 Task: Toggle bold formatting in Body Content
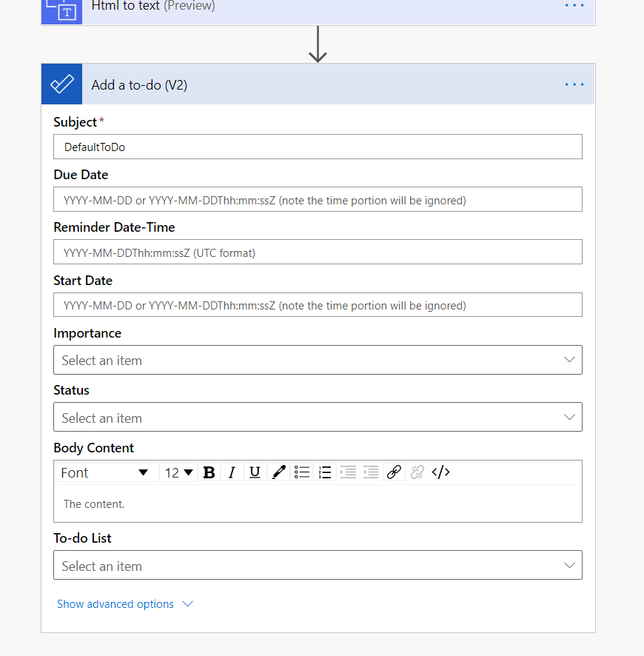pyautogui.click(x=209, y=472)
